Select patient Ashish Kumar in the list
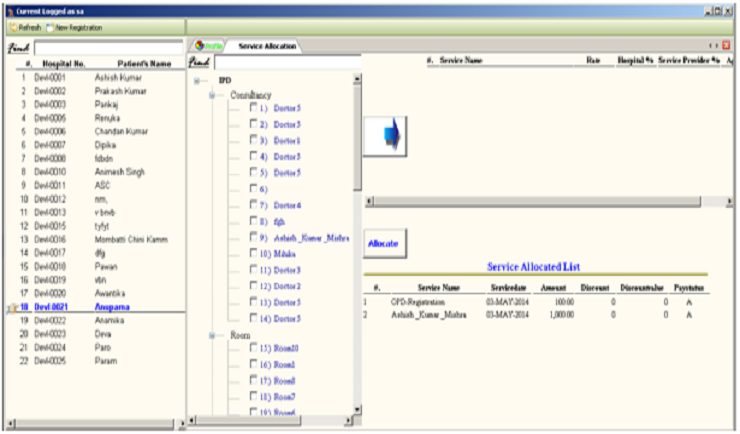Screen dimensions: 740x434 (x=121, y=76)
